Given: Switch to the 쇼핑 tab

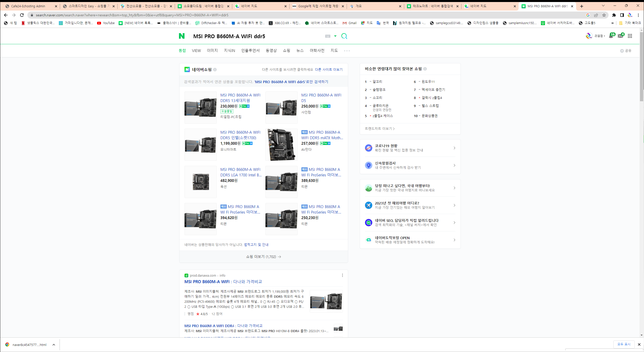Looking at the screenshot, I should tap(286, 51).
